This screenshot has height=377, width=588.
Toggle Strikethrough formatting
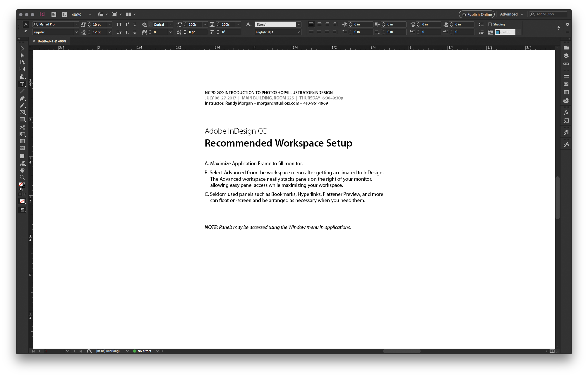pyautogui.click(x=135, y=32)
